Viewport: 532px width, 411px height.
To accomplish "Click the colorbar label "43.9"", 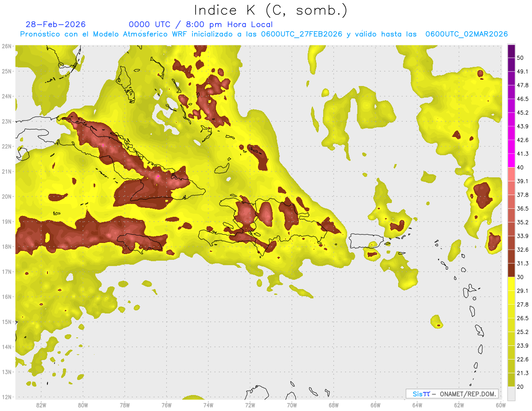I will (x=523, y=126).
